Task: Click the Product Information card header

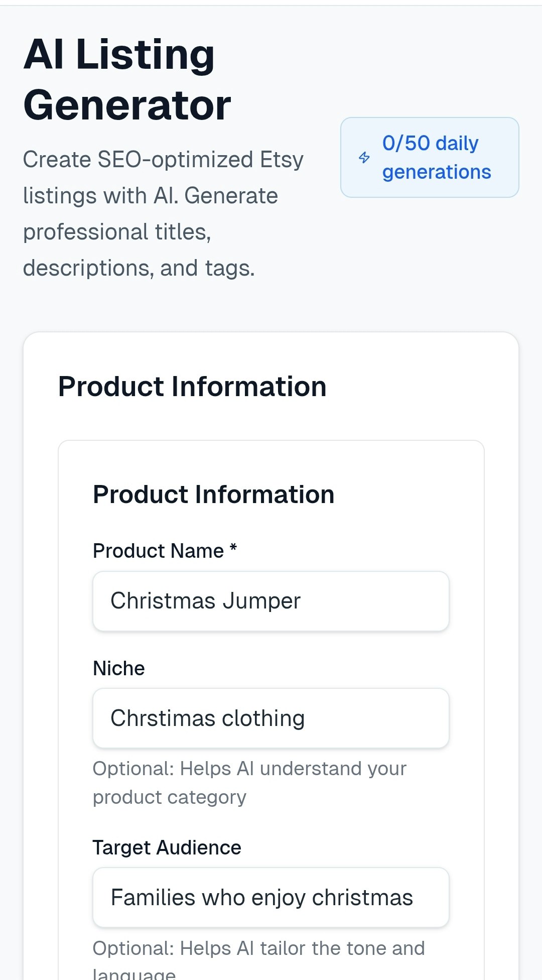Action: [x=192, y=386]
